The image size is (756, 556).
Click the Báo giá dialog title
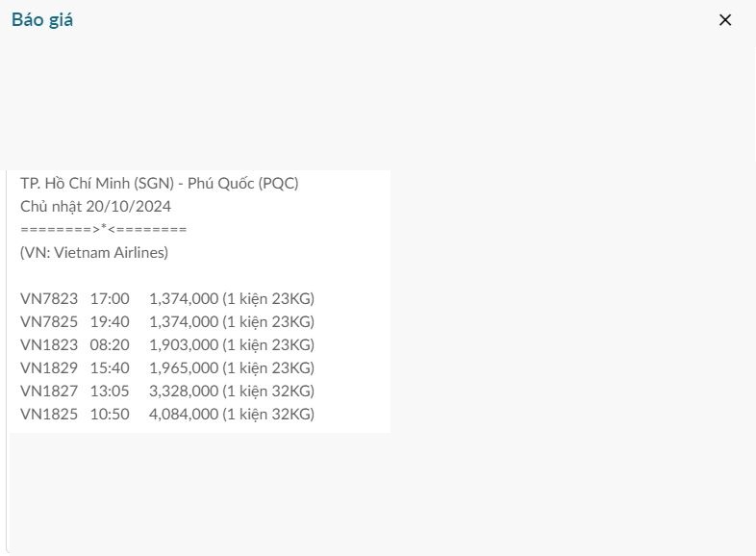pyautogui.click(x=42, y=20)
